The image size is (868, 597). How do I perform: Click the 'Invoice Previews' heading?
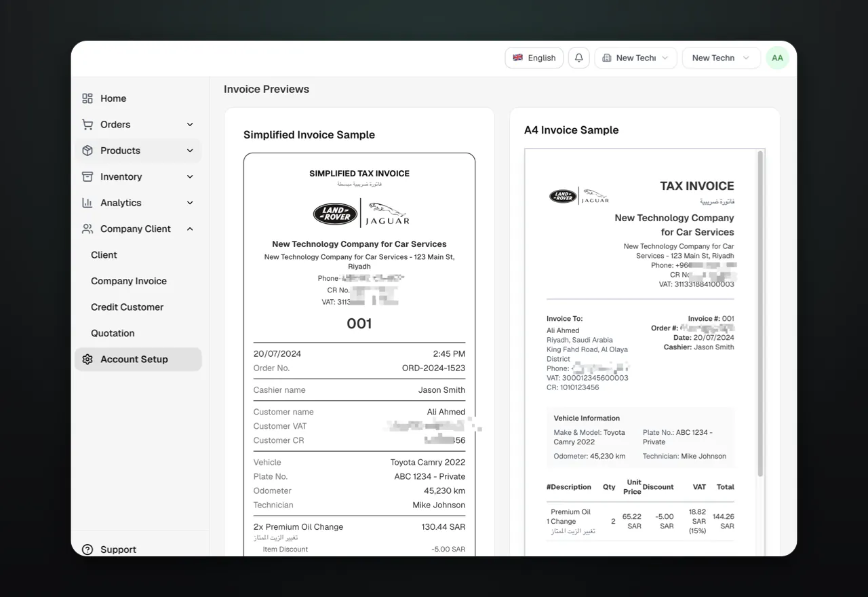(267, 89)
